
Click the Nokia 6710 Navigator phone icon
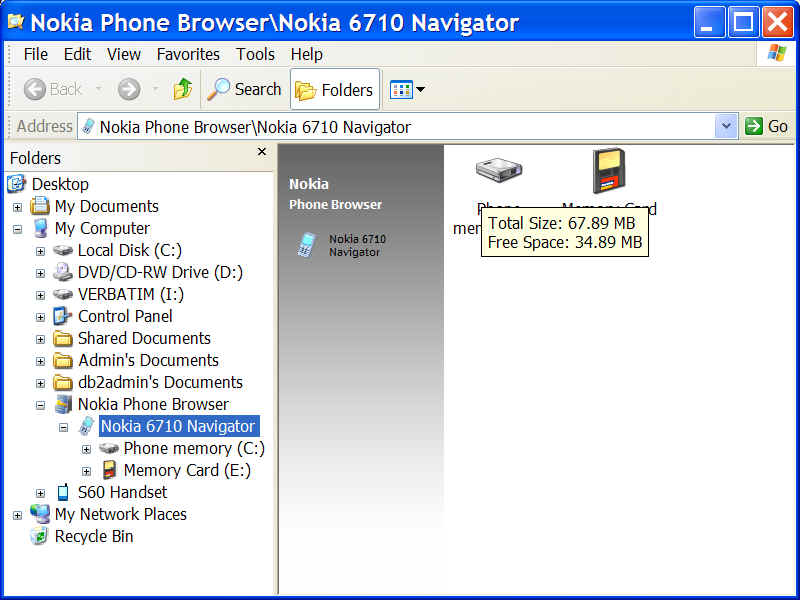306,245
